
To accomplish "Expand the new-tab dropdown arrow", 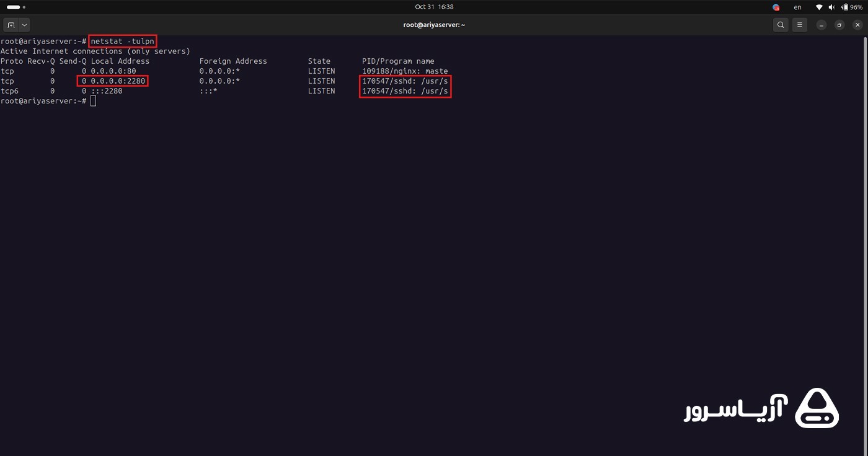I will point(25,25).
